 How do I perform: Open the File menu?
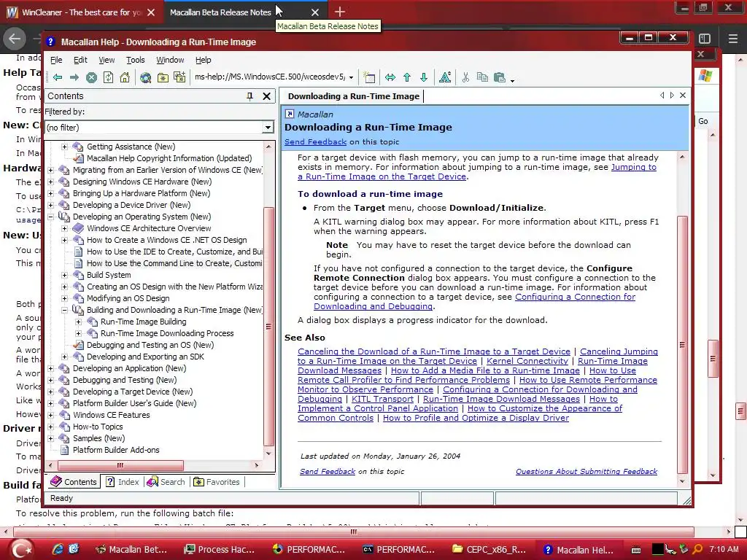click(x=56, y=60)
